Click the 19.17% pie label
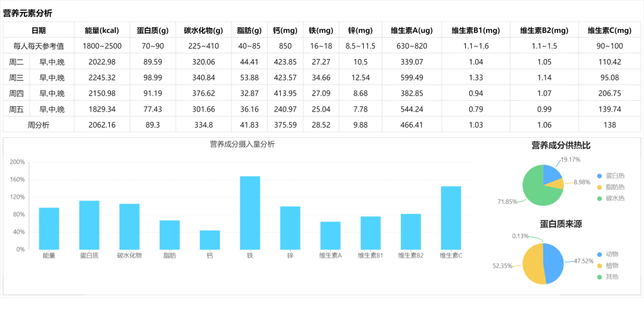 point(571,159)
